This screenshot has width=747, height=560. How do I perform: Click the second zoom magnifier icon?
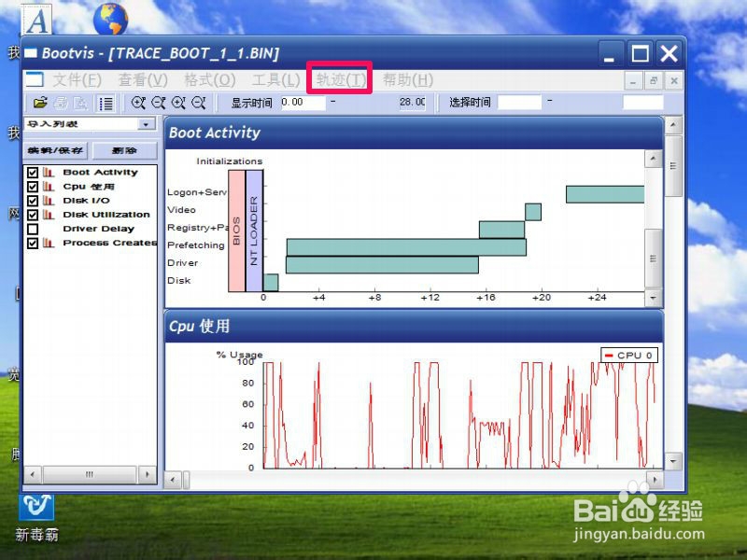[158, 103]
